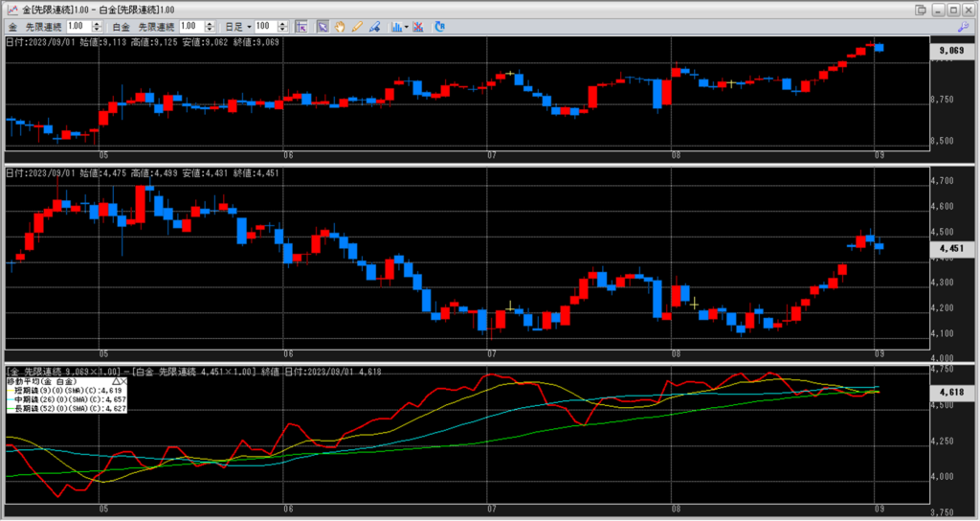Adjust the bar count 100 spinner
Viewport: 980px width, 521px height.
(x=281, y=26)
